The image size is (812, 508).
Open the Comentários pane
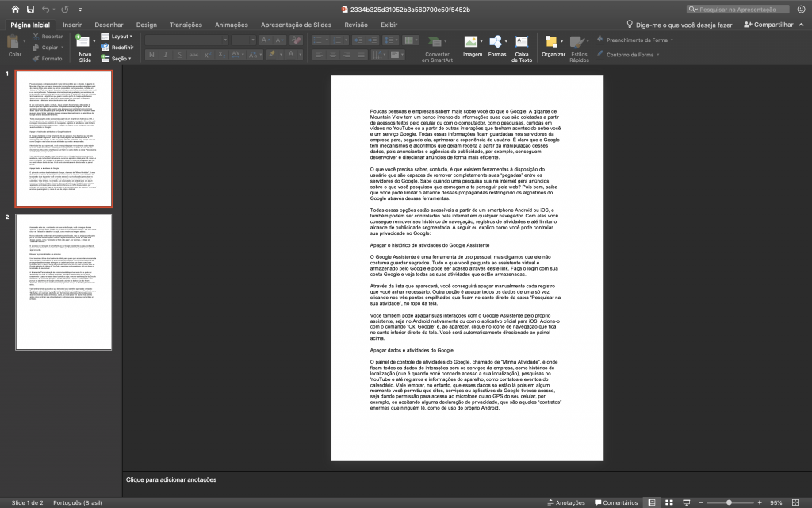point(616,502)
